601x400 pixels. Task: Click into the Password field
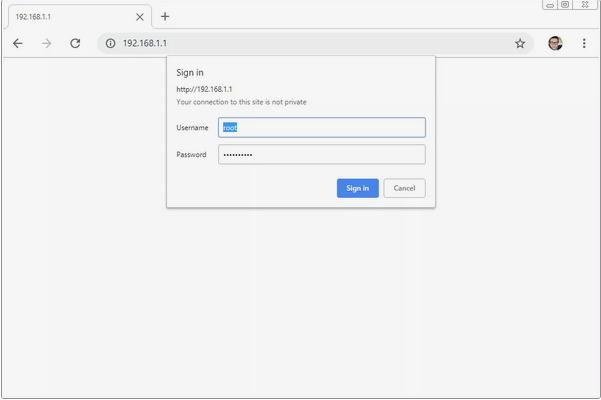[322, 154]
